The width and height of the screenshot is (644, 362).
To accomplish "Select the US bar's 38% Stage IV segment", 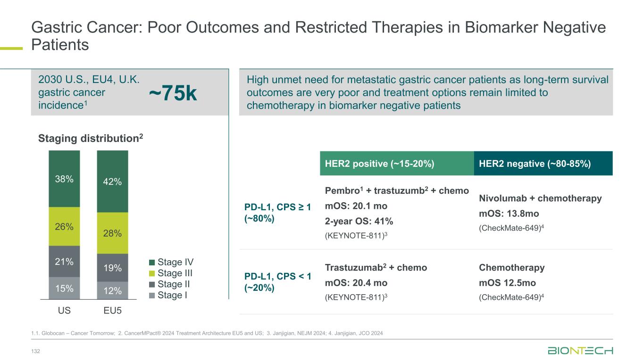I will (64, 179).
